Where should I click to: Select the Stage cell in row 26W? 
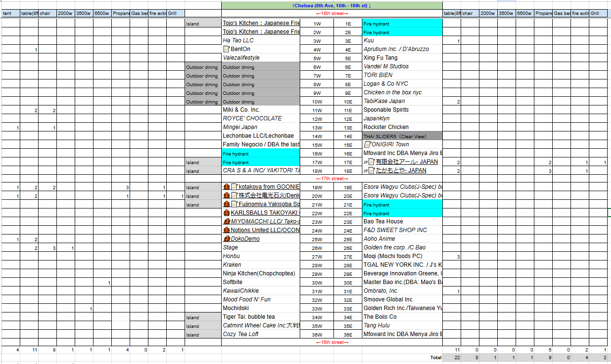(x=261, y=247)
